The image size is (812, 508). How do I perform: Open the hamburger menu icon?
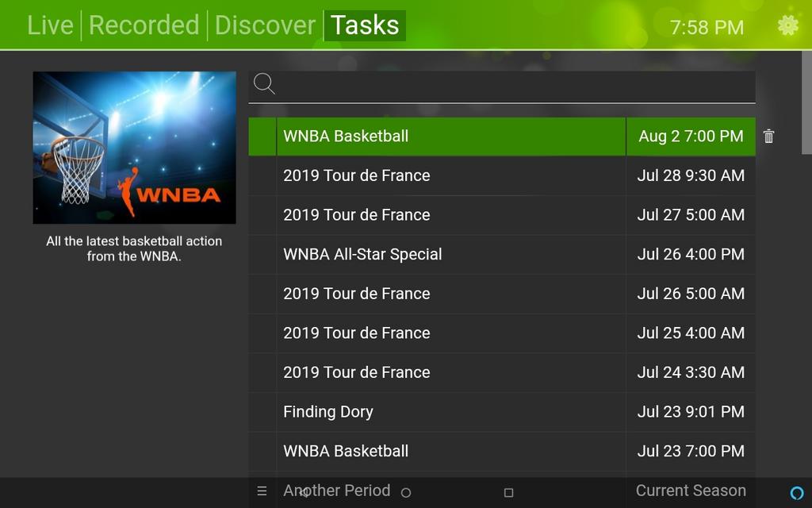click(262, 491)
